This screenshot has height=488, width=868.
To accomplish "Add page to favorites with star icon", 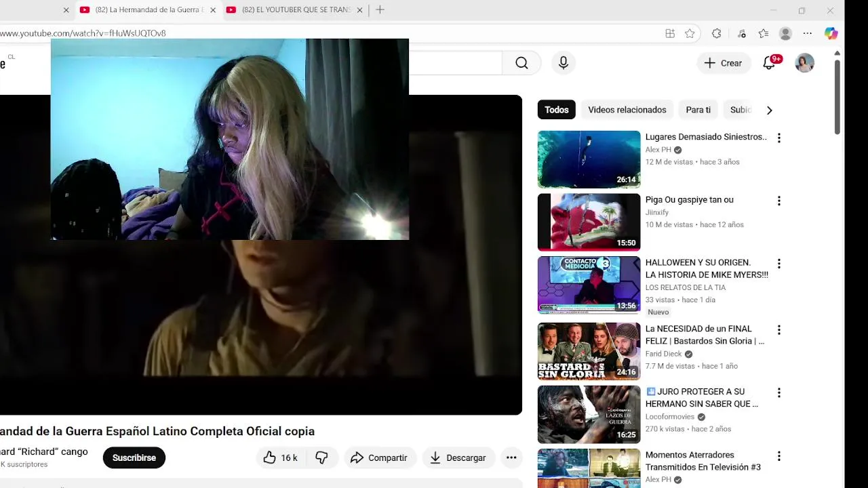I will pyautogui.click(x=690, y=33).
